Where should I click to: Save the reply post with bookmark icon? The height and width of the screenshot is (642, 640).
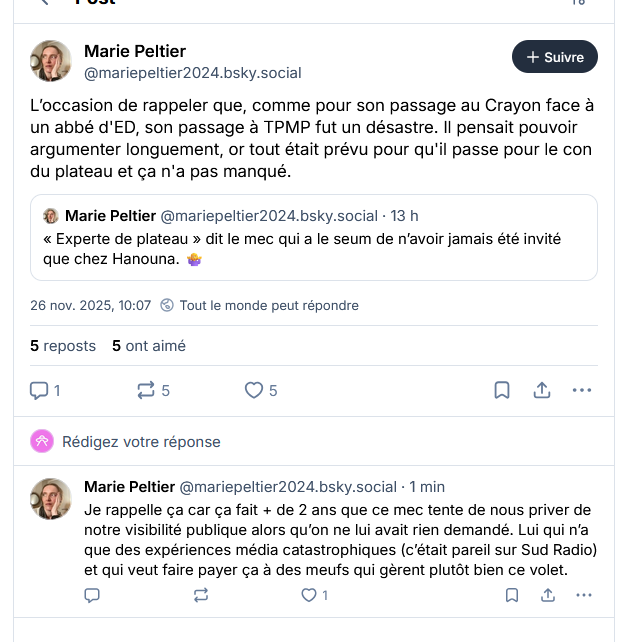[512, 595]
